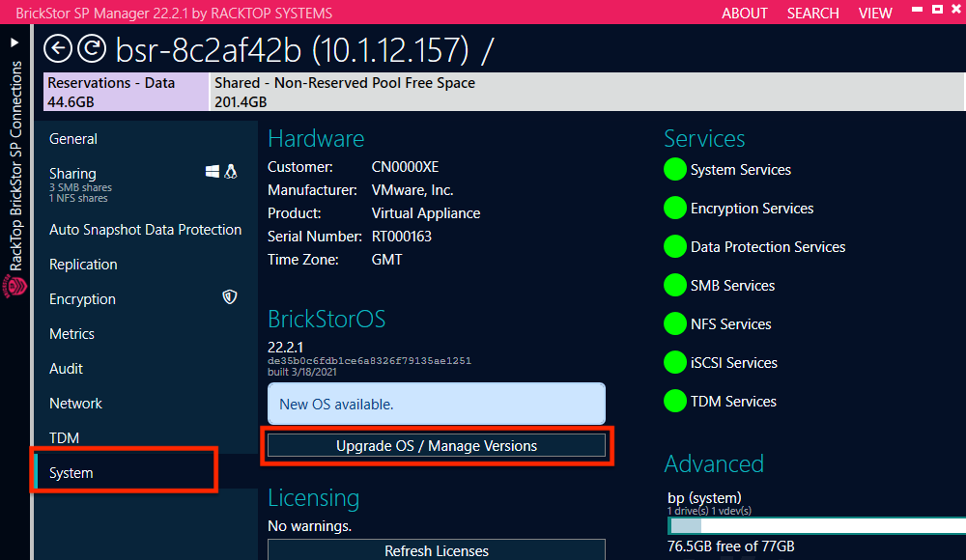Viewport: 966px width, 560px height.
Task: Click the iSCSI Services green status dot
Action: pos(675,363)
